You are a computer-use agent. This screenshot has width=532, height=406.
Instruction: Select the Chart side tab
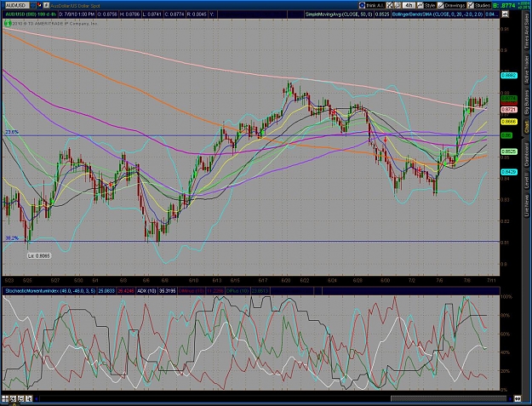(527, 127)
